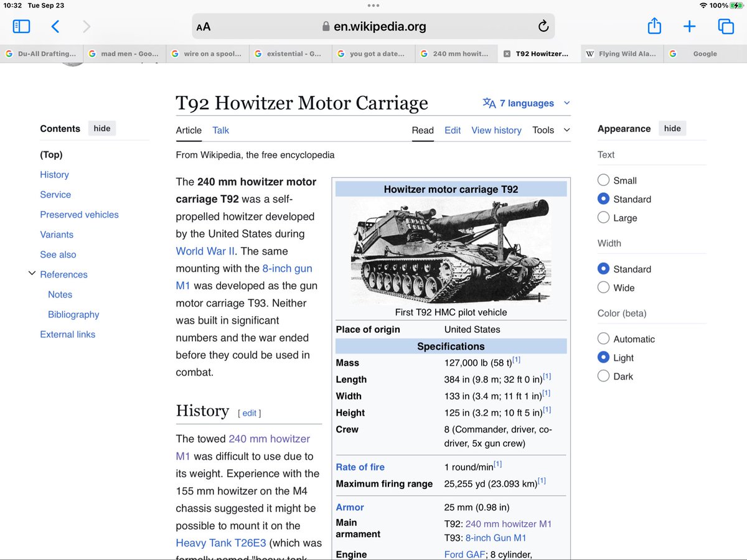The image size is (747, 560).
Task: Open the T92 HMC pilot vehicle photo
Action: [451, 252]
